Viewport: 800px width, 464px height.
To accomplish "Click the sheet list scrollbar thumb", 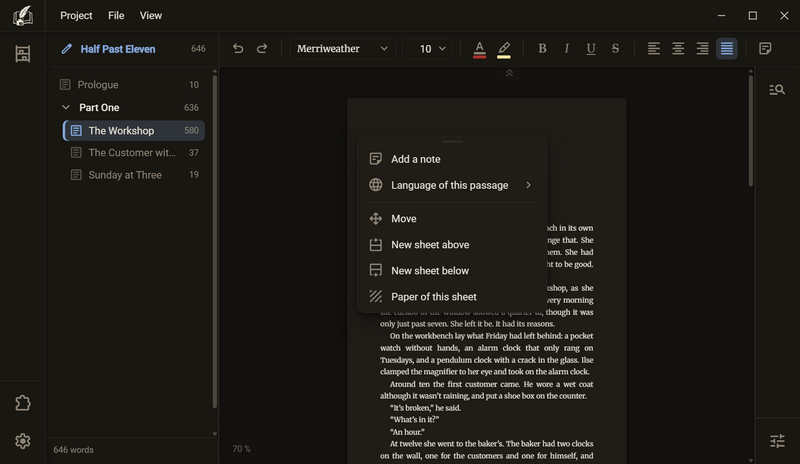I will [x=215, y=241].
